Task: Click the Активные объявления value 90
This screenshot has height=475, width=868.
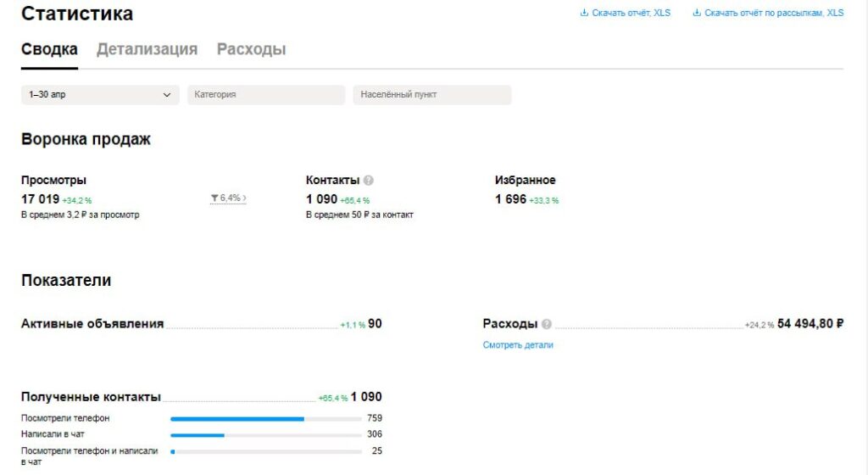Action: click(x=375, y=323)
